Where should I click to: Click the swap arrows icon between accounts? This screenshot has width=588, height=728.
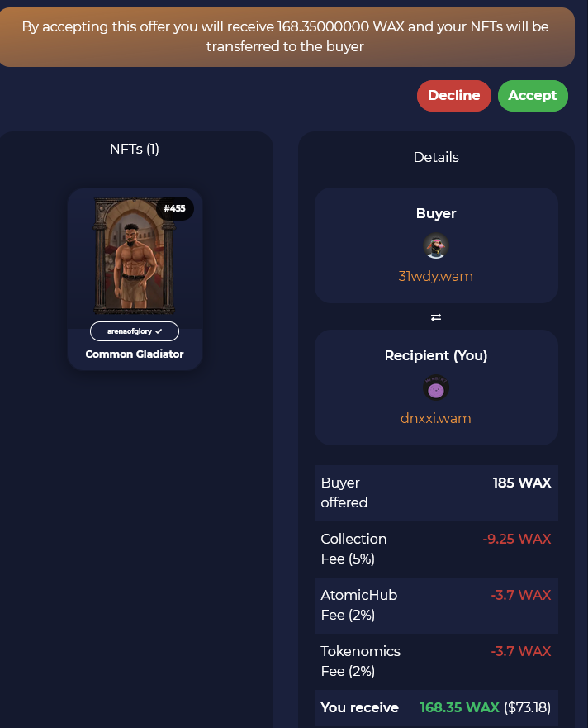pos(436,317)
